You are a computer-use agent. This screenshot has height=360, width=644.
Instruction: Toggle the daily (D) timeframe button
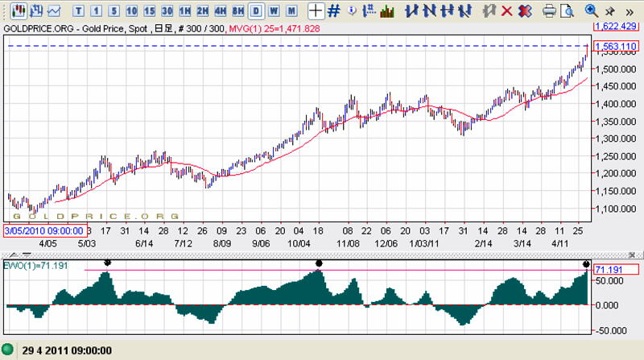256,11
